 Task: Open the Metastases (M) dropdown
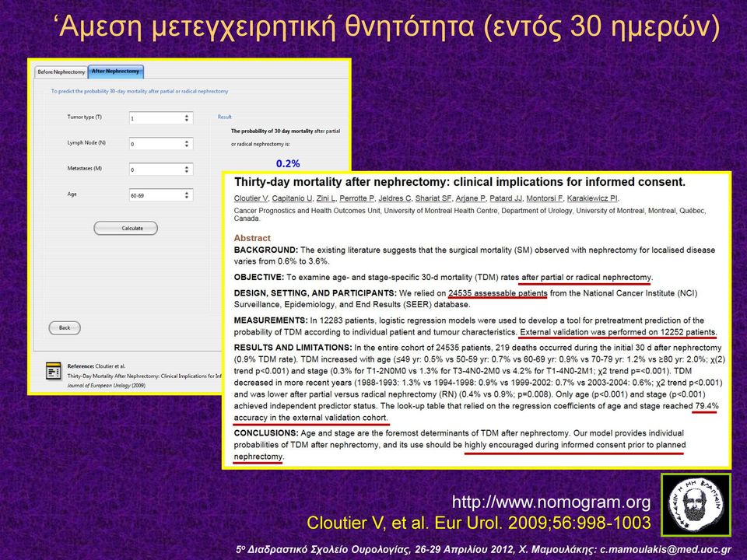[160, 169]
